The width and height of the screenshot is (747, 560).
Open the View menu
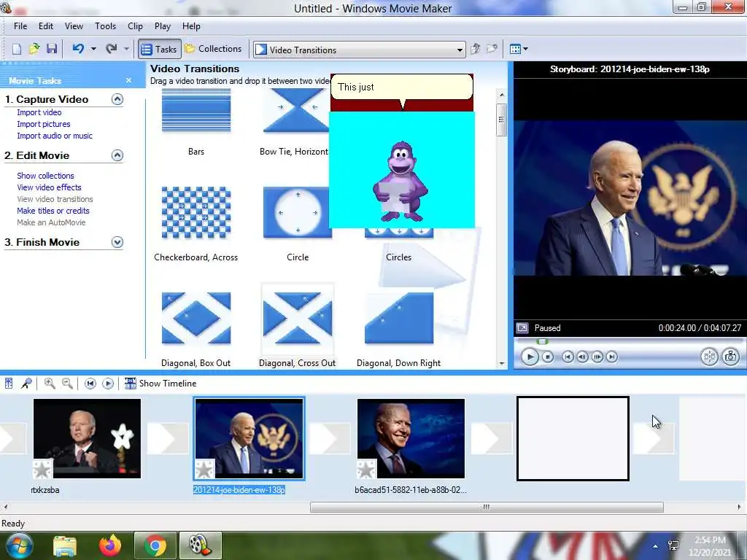click(x=74, y=26)
